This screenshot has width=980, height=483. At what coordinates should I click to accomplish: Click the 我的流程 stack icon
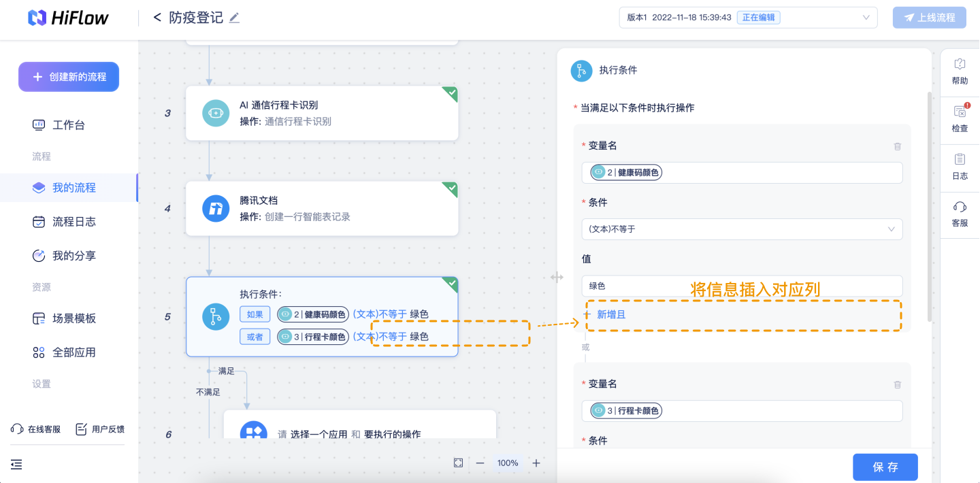tap(39, 188)
